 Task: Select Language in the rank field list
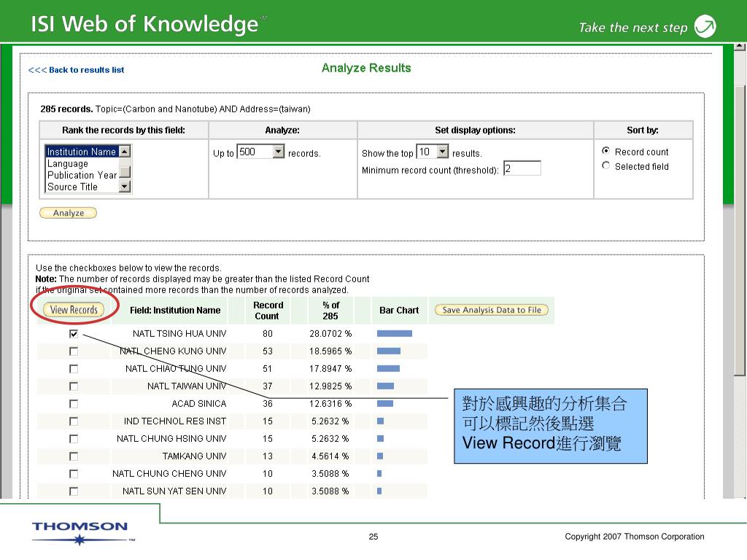click(68, 163)
